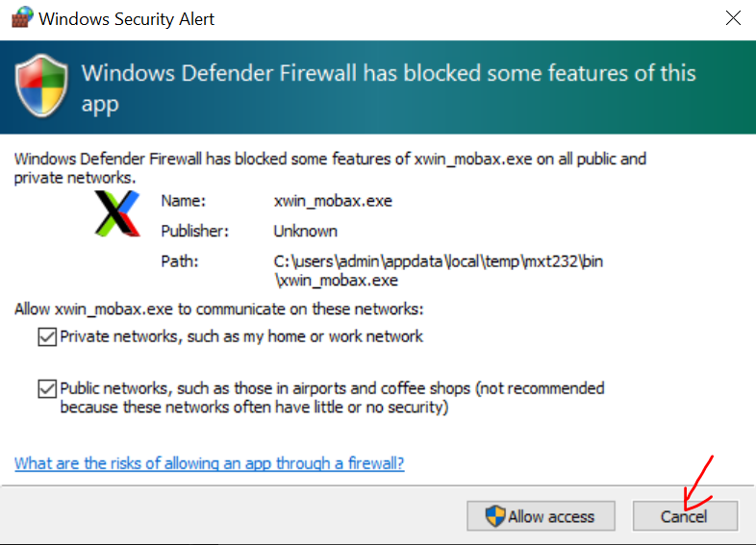The image size is (756, 545).
Task: Click the Windows Security Alert title text
Action: [x=127, y=19]
